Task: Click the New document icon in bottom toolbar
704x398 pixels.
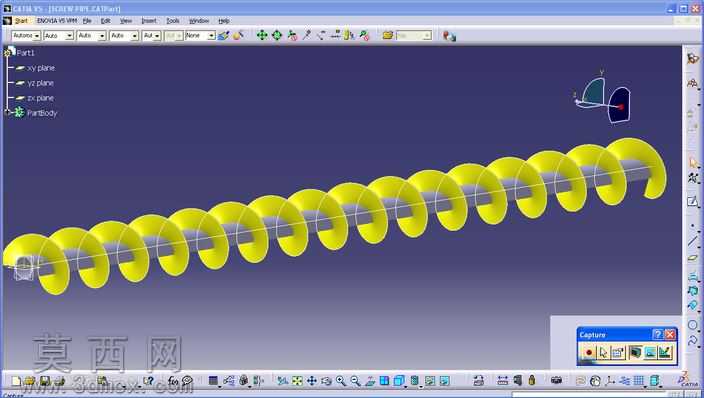Action: pyautogui.click(x=17, y=381)
